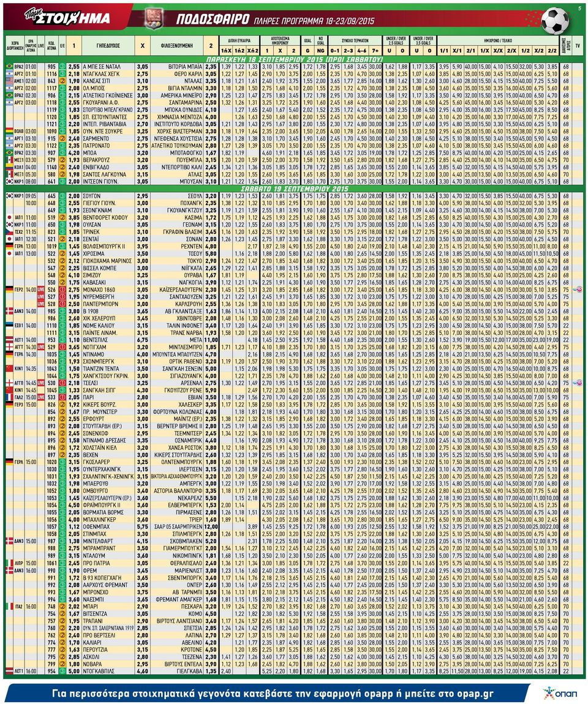588x704 pixels.
Task: Click draw odds 3,10 for ΚΑΝΣΑΣ ΣΙΤΙ
Action: [x=142, y=81]
